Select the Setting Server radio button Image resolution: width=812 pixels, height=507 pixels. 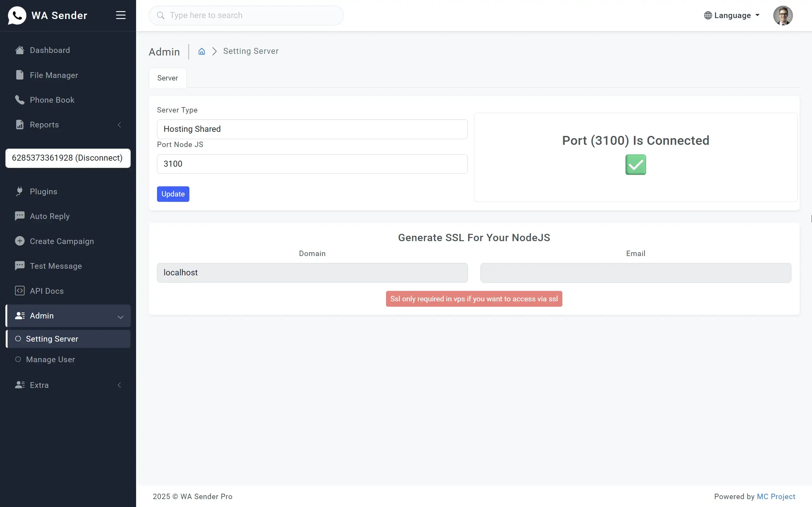coord(18,339)
